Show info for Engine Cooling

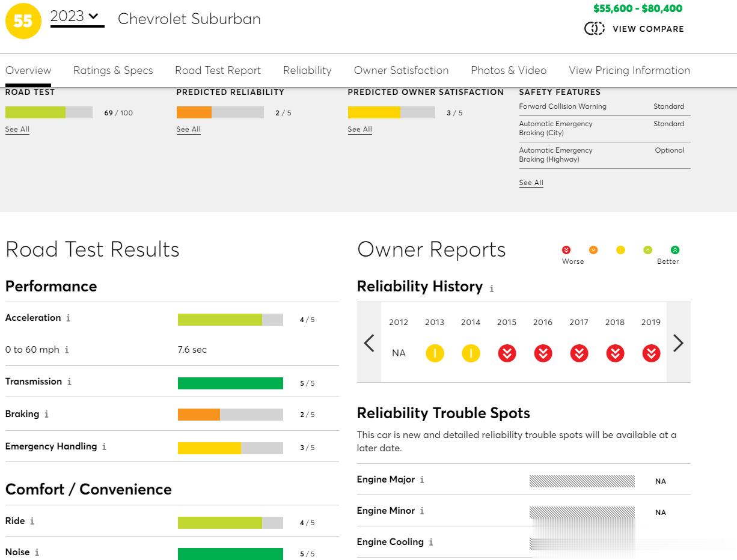431,543
